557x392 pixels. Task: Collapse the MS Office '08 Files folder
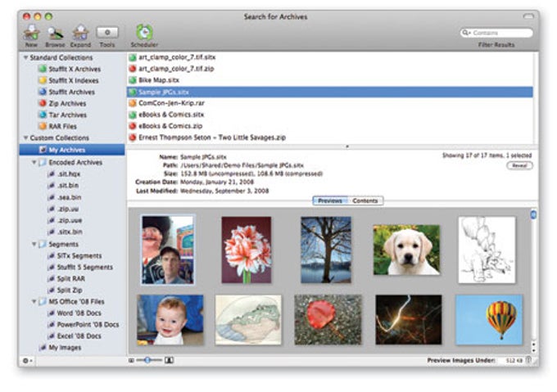[34, 301]
